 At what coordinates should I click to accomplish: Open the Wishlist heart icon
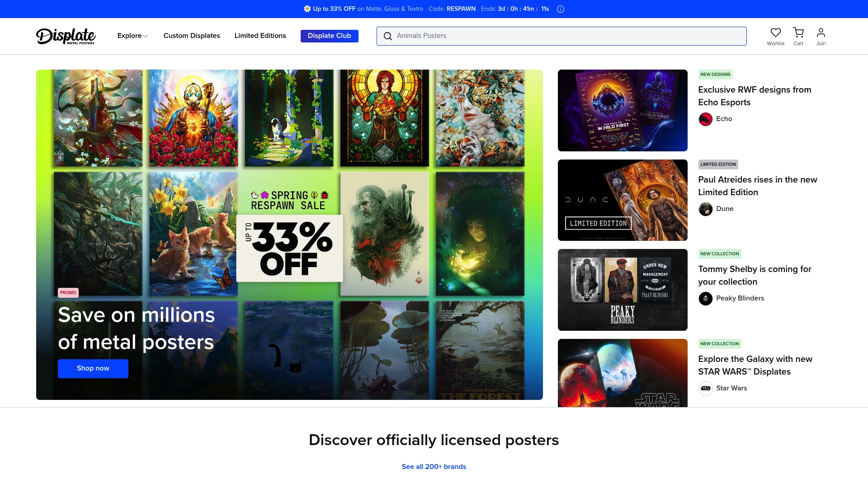click(776, 33)
